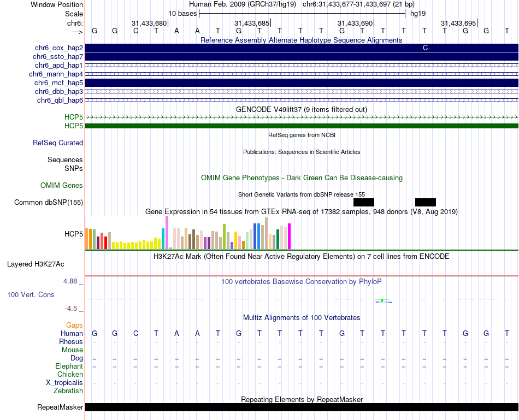Click the Gaps row label
Screen dimensions: 519x420
coord(74,326)
